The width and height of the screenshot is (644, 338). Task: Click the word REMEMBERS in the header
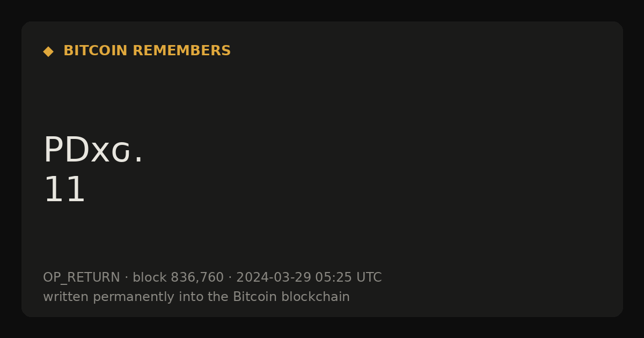pyautogui.click(x=181, y=51)
